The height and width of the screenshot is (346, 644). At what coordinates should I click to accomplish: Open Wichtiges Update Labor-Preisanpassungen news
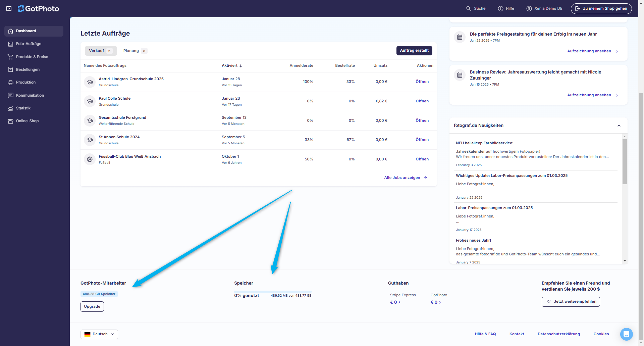pos(536,186)
